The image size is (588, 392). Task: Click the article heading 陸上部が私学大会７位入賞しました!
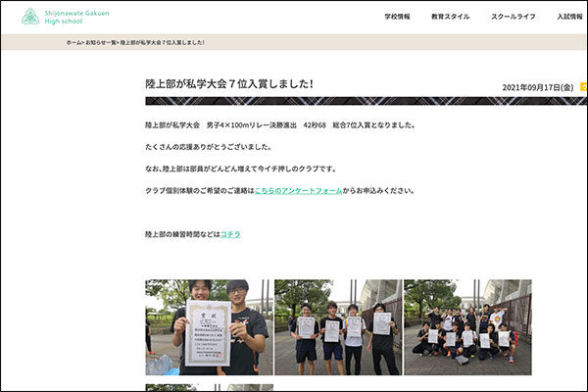[x=229, y=83]
